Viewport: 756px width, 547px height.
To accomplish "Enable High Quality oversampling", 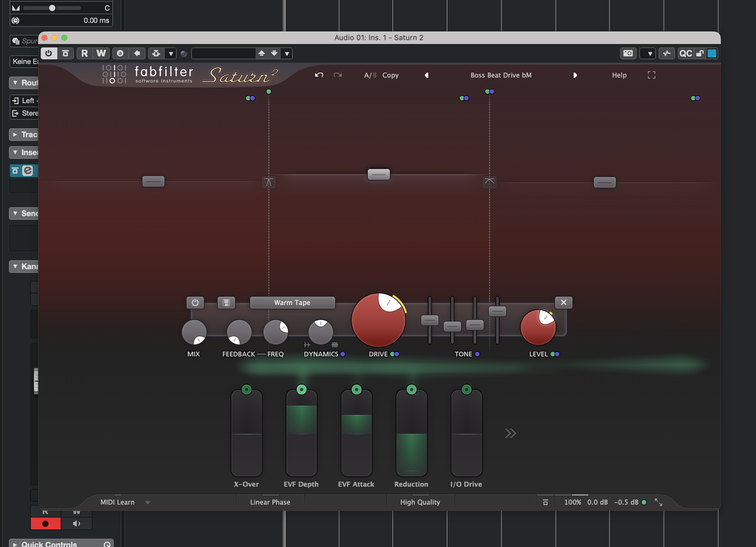I will tap(420, 502).
